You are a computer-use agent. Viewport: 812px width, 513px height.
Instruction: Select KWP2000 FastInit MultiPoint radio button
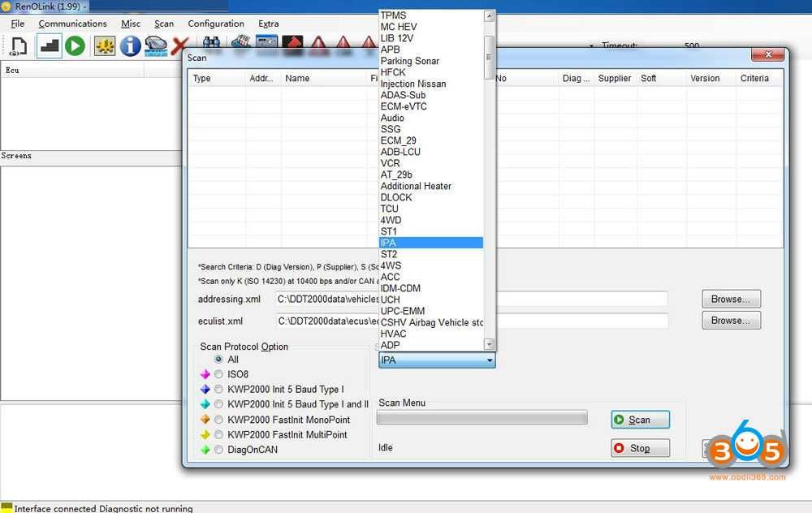click(x=218, y=434)
